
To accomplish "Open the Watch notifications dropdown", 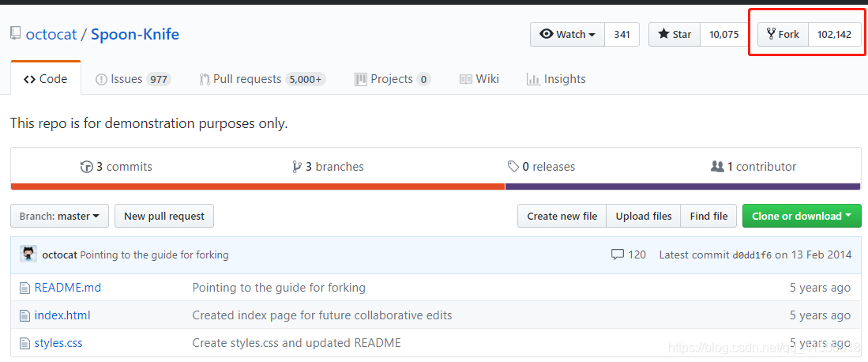I will [x=567, y=34].
